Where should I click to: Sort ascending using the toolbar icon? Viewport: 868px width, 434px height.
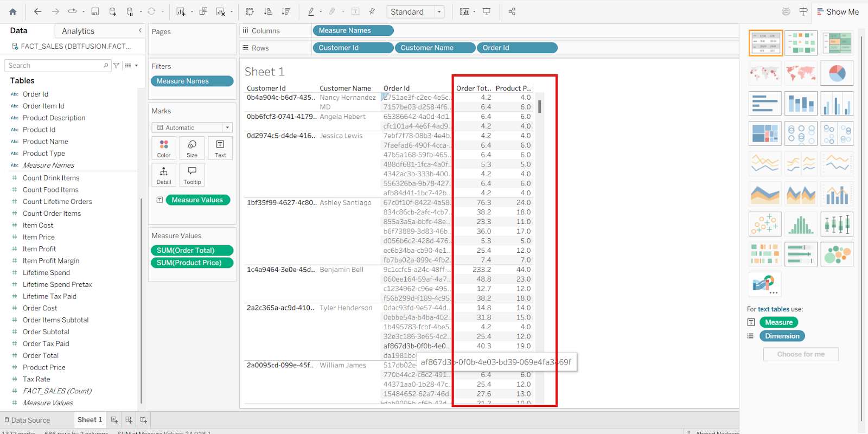(267, 11)
